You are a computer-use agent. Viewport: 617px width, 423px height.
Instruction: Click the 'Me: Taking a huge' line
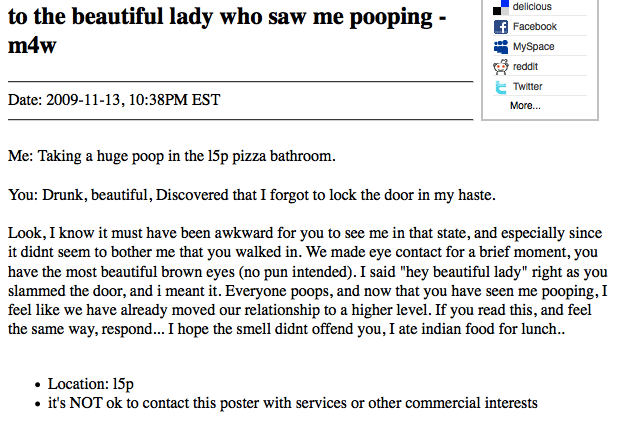tap(172, 156)
